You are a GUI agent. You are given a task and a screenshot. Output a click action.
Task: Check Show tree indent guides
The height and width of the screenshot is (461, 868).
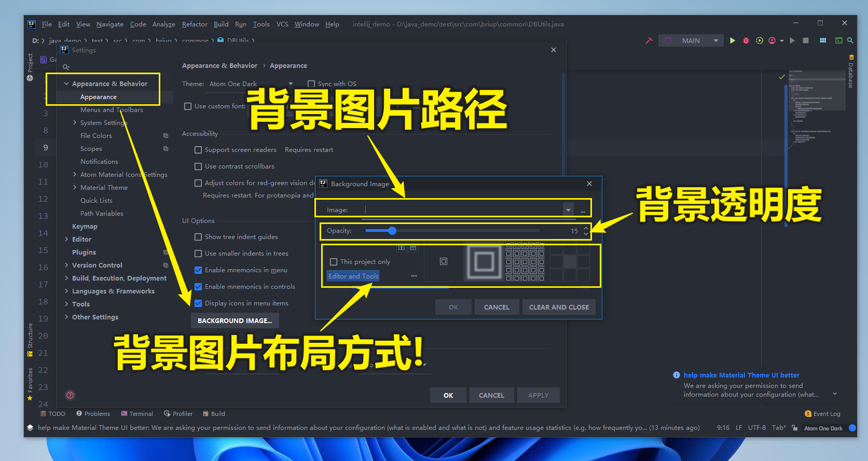[x=198, y=237]
